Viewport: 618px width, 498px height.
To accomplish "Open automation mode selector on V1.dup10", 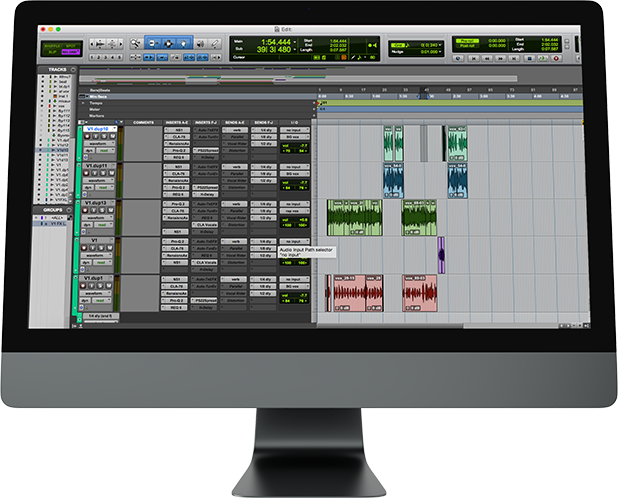I will 105,151.
